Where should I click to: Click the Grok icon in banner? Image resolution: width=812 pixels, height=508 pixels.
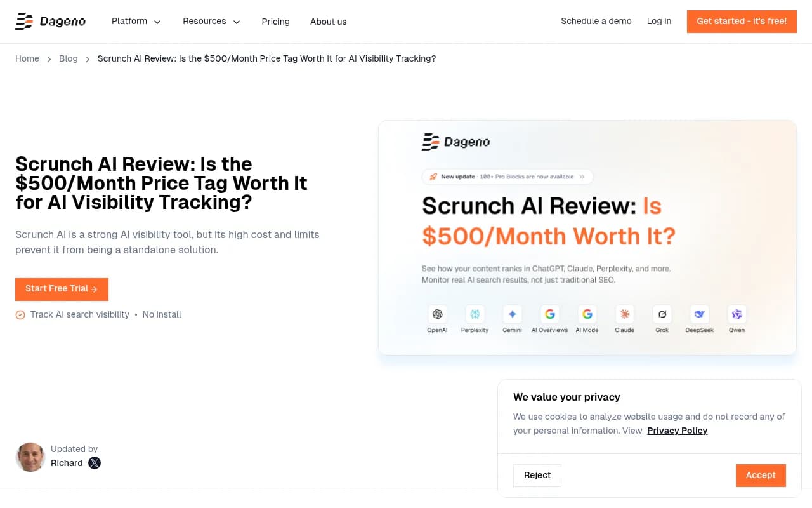(662, 314)
